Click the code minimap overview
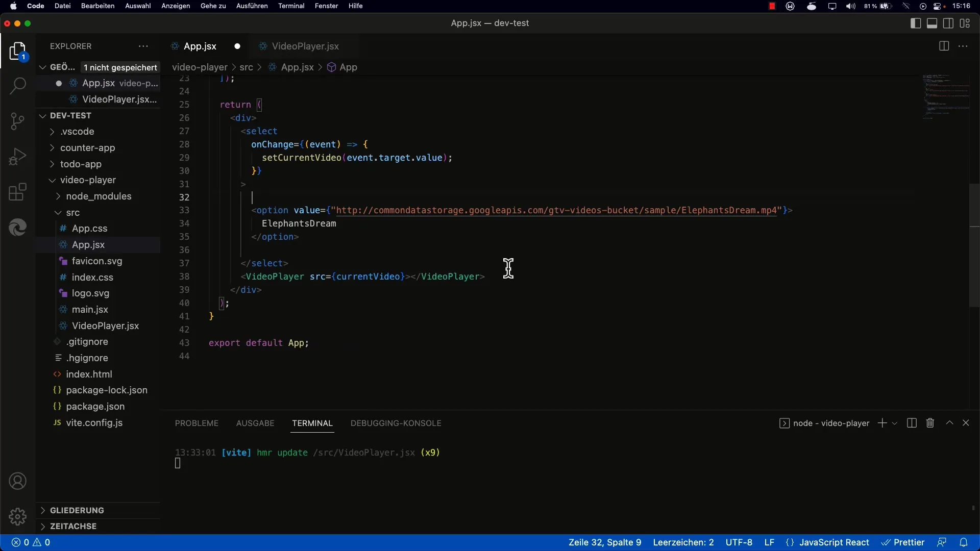980x551 pixels. click(945, 97)
